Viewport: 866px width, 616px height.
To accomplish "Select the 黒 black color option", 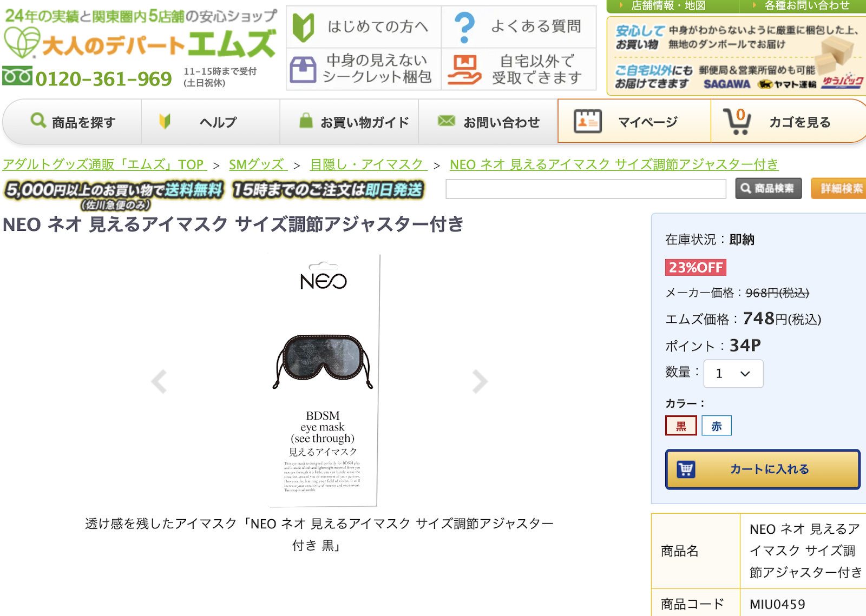I will tap(681, 426).
